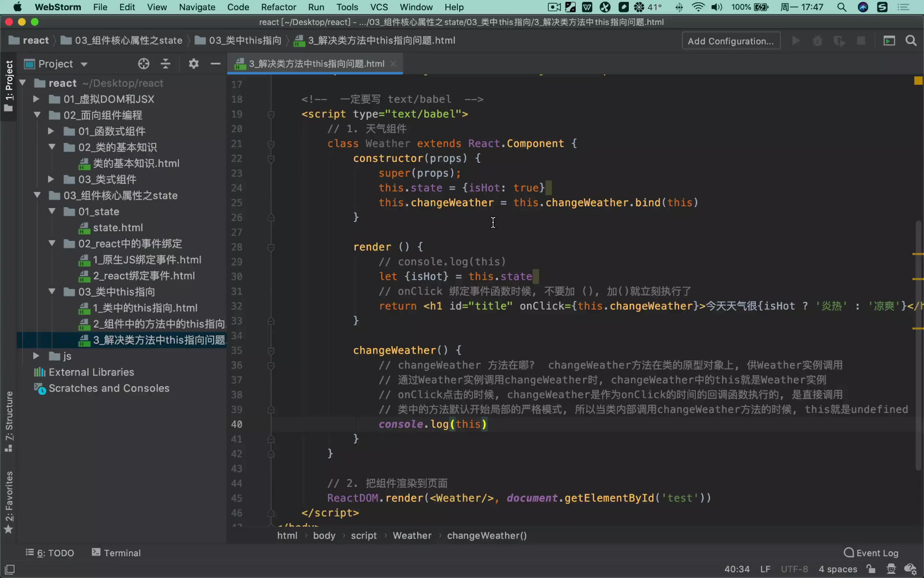Image resolution: width=924 pixels, height=578 pixels.
Task: Toggle the 2: Favorites side tab
Action: (x=8, y=502)
